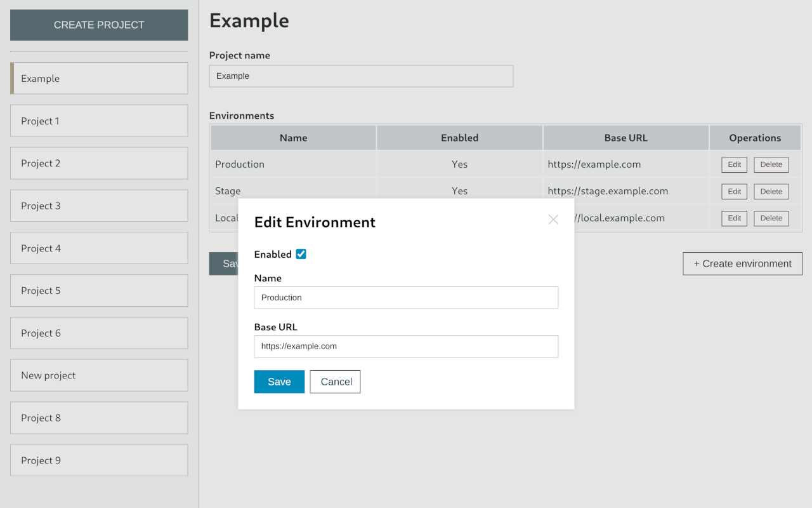Select Project 5 in the sidebar
Screen dimensions: 812x508
(x=99, y=290)
